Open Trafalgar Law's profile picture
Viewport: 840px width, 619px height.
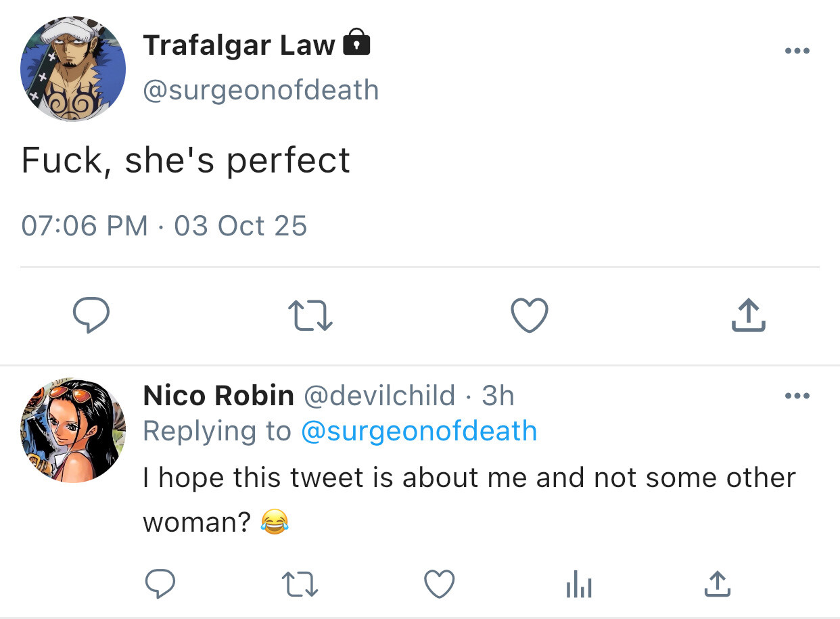click(x=73, y=70)
